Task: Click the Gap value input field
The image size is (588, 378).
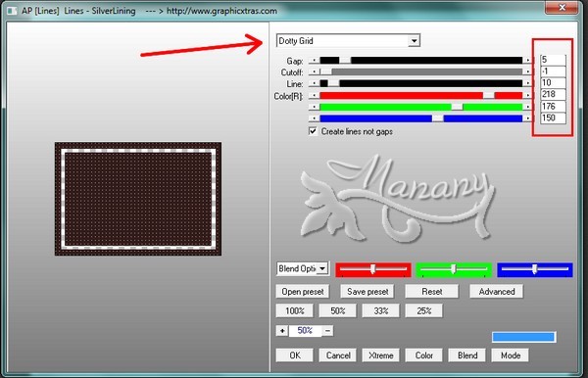Action: tap(553, 60)
